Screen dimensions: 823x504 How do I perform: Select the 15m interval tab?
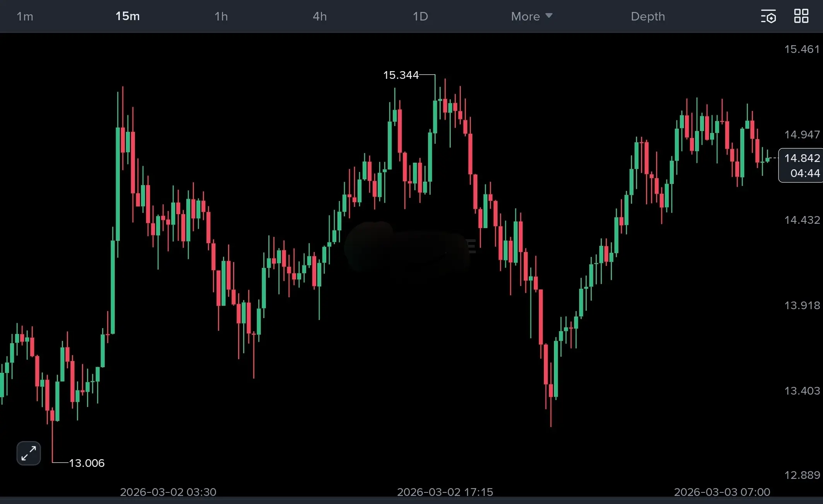(128, 16)
